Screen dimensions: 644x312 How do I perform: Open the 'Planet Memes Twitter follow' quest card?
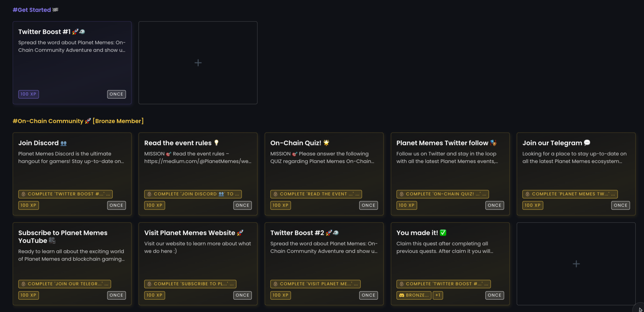450,174
